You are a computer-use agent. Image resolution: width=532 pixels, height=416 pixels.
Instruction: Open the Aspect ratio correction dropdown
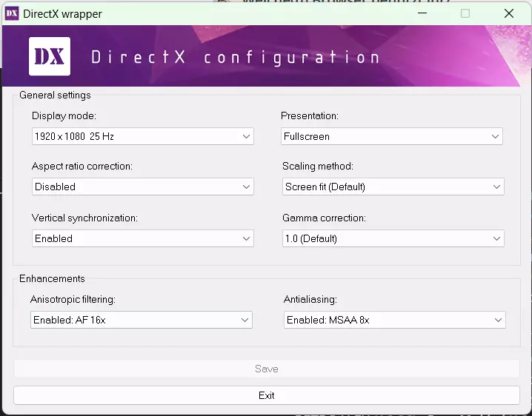[143, 187]
